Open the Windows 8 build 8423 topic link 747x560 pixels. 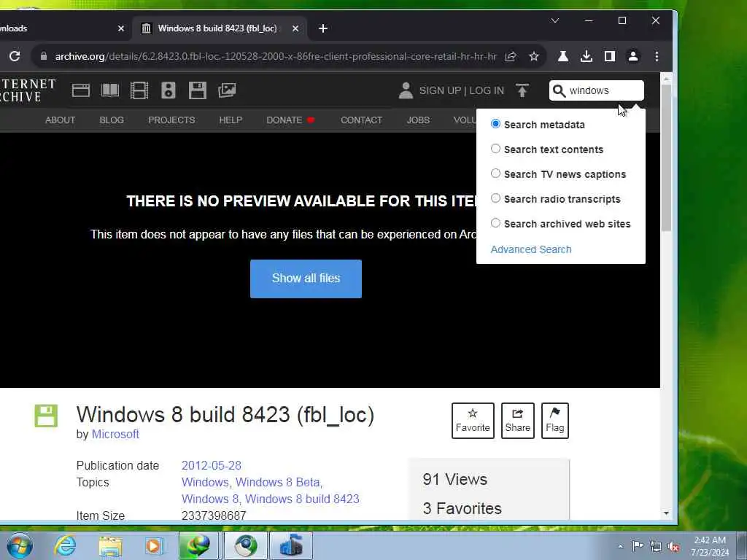click(x=302, y=499)
